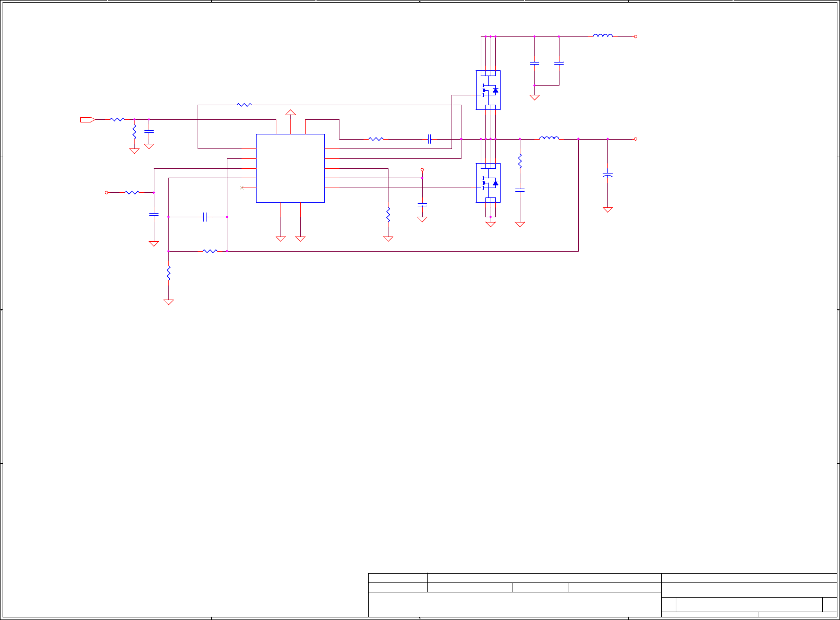Select the power supply arrow above the IC
The width and height of the screenshot is (840, 620).
[290, 113]
